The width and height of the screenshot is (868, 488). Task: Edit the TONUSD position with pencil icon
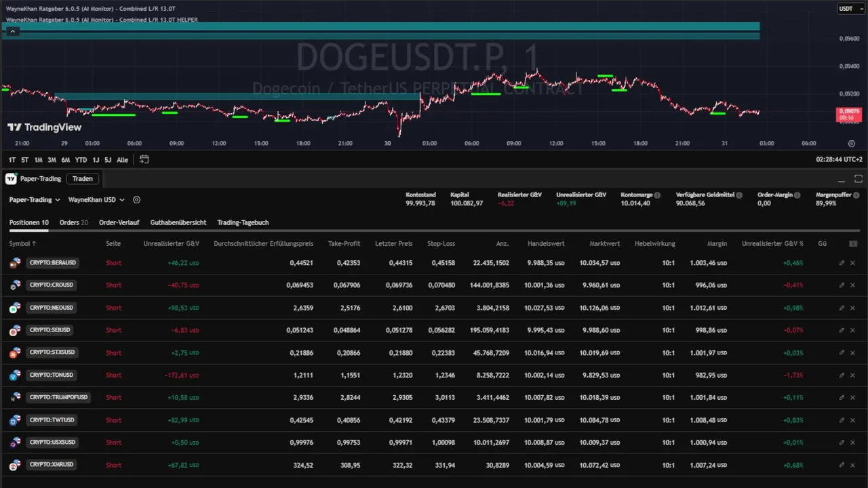pyautogui.click(x=842, y=375)
